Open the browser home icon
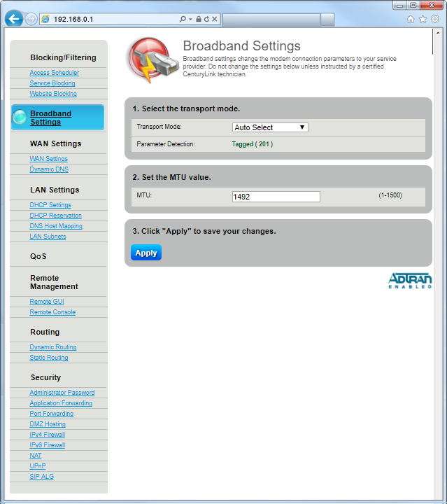The width and height of the screenshot is (447, 504). point(411,19)
